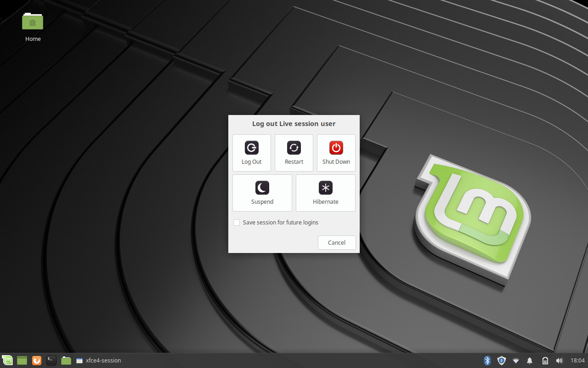This screenshot has width=588, height=368.
Task: Click the network status tray icon
Action: click(516, 361)
